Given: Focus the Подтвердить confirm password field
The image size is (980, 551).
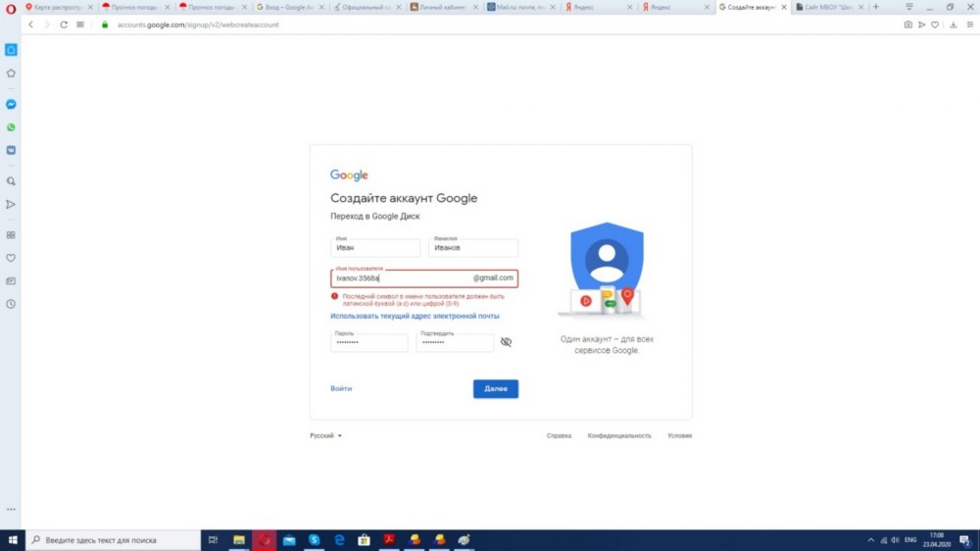Looking at the screenshot, I should (455, 341).
